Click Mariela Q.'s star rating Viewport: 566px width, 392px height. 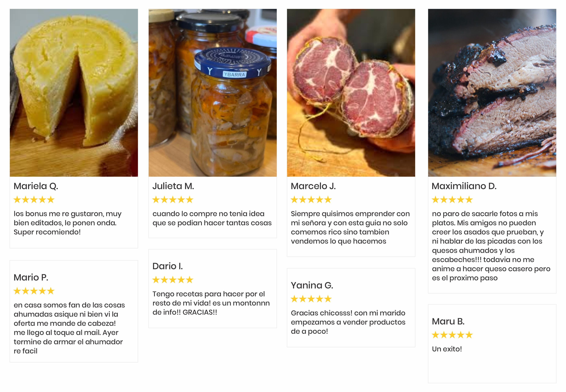tap(34, 200)
